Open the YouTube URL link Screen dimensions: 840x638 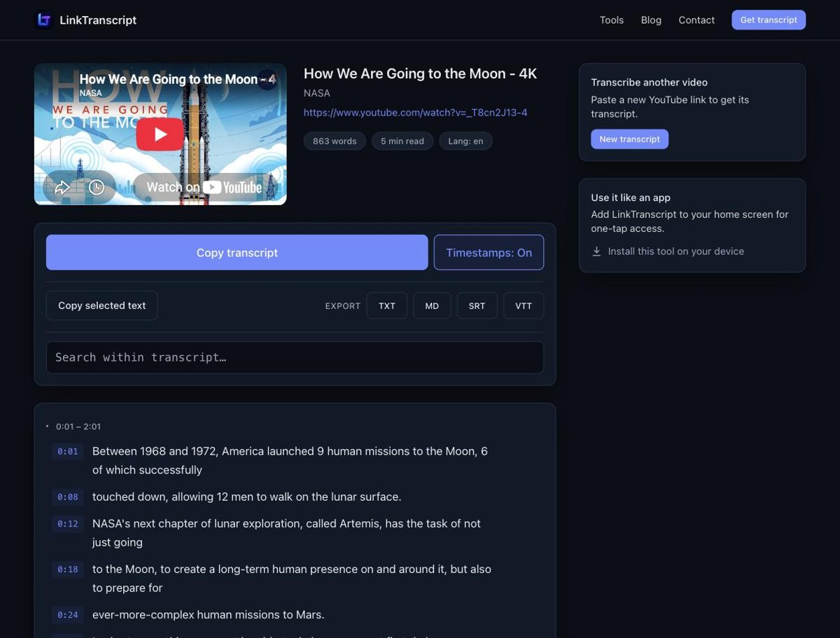tap(415, 113)
